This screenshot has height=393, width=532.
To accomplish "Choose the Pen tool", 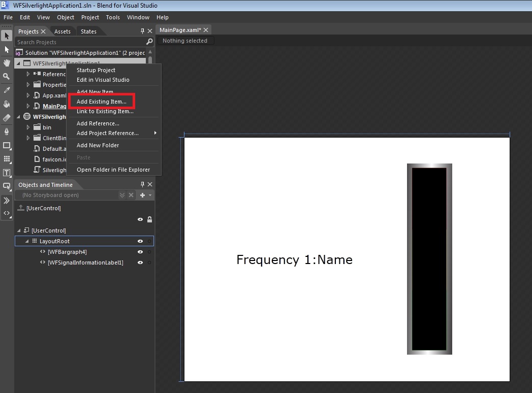I will tap(7, 132).
